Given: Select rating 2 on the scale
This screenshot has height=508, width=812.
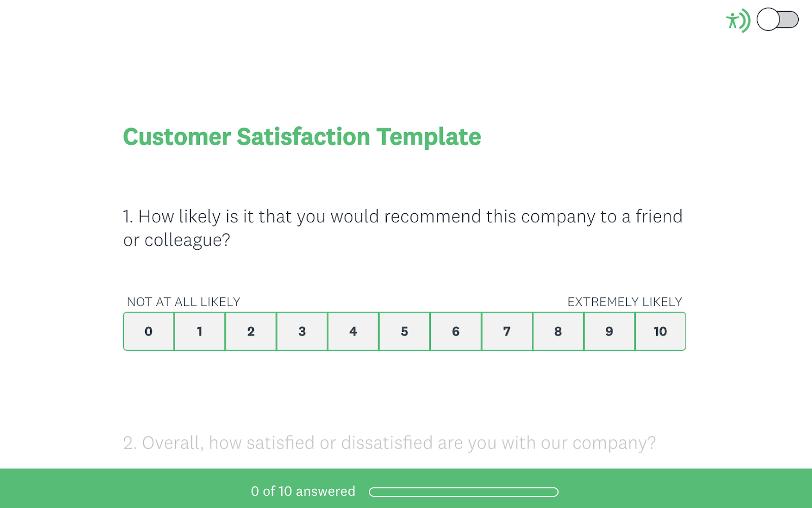Looking at the screenshot, I should (x=251, y=331).
